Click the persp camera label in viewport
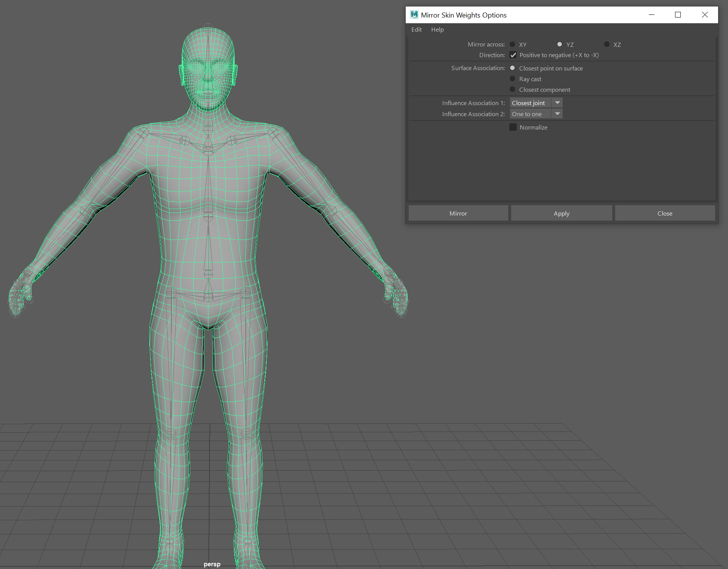 [x=212, y=564]
